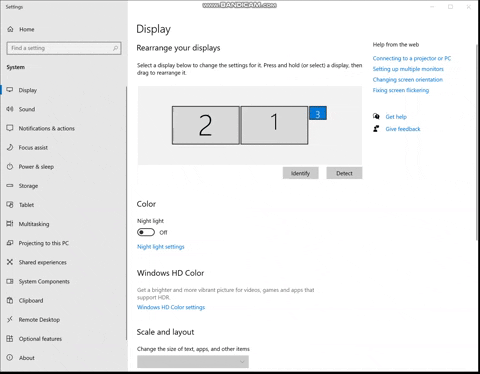
Task: Click the Optional features icon
Action: pyautogui.click(x=10, y=339)
